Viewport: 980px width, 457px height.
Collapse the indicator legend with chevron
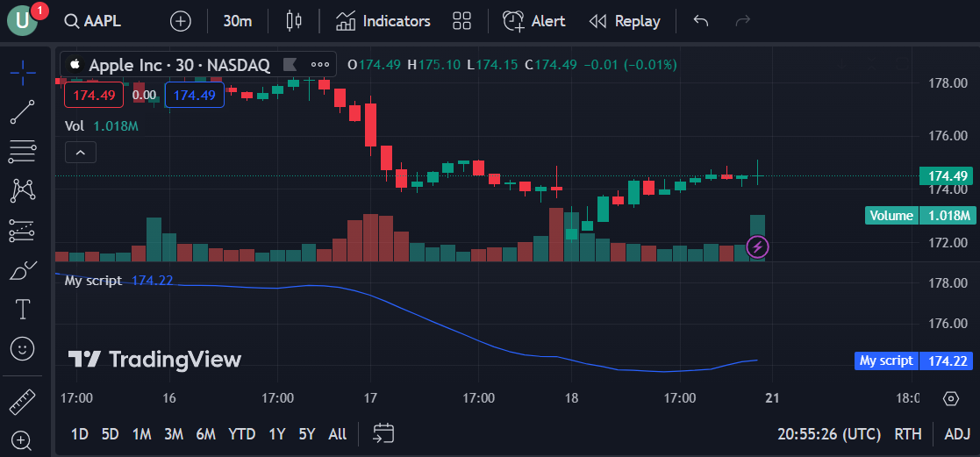pyautogui.click(x=81, y=152)
